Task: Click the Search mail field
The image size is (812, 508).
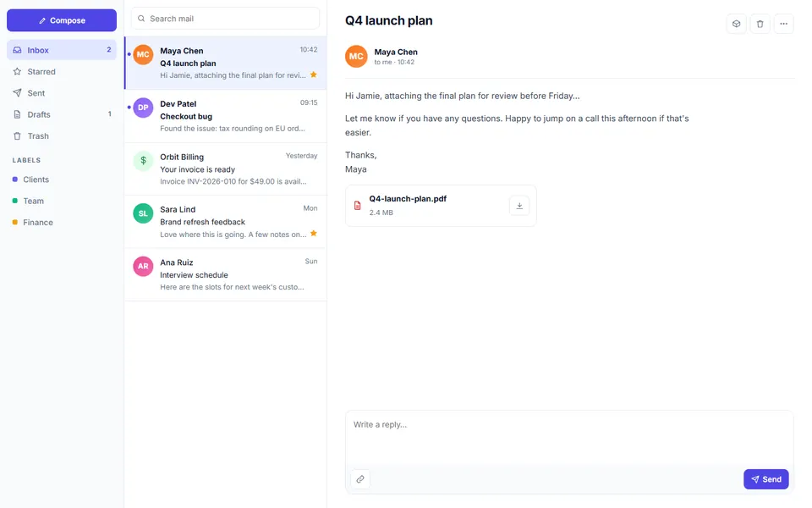Action: tap(225, 18)
